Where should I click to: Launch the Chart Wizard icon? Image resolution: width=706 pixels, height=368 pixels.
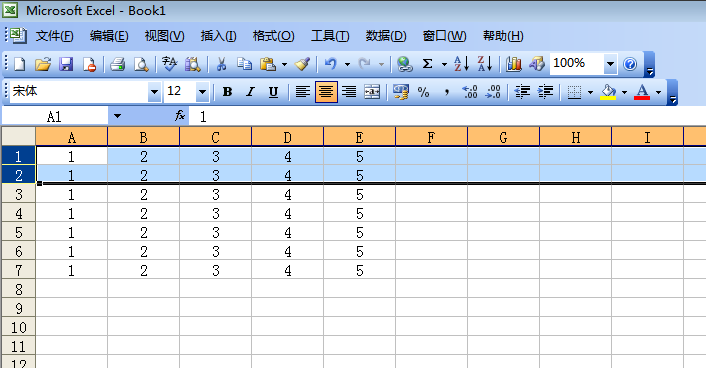[x=513, y=64]
